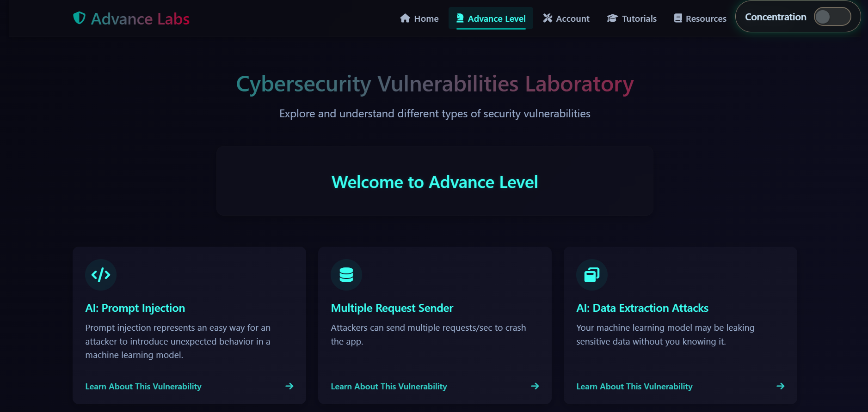Click the shield logo icon beside Advance Labs

(79, 18)
